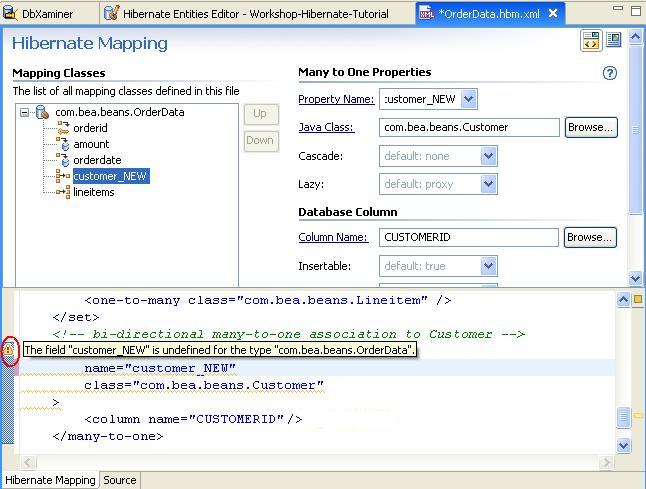Click the one-to-many Lineitem source line
Screen dimensions: 646x489
pyautogui.click(x=268, y=300)
